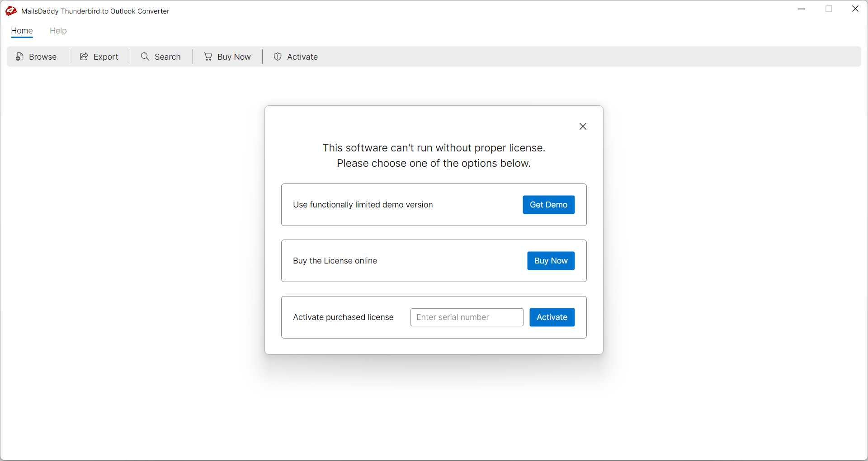Click the Search label in the toolbar

(x=168, y=57)
